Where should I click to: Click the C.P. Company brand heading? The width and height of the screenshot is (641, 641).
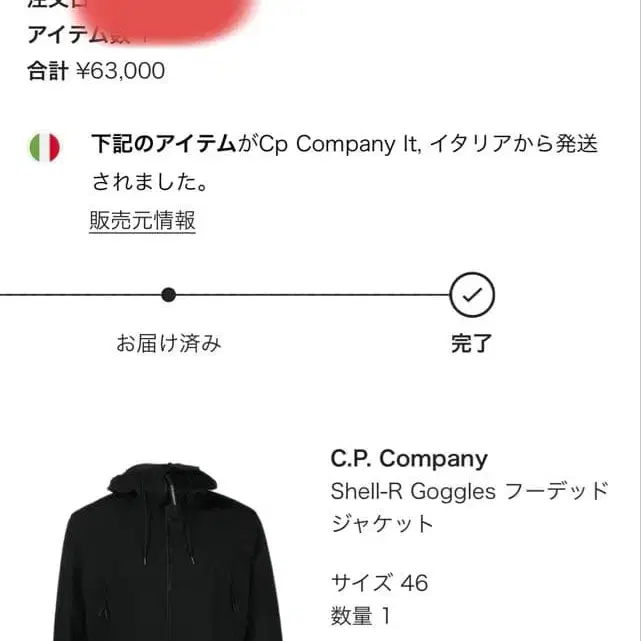(409, 459)
